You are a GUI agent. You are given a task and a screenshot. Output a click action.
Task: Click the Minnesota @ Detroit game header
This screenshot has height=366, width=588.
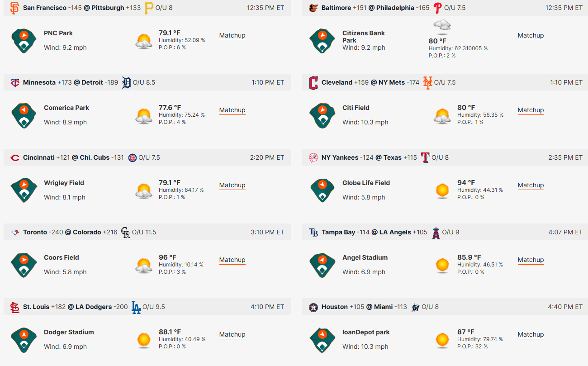pos(147,82)
